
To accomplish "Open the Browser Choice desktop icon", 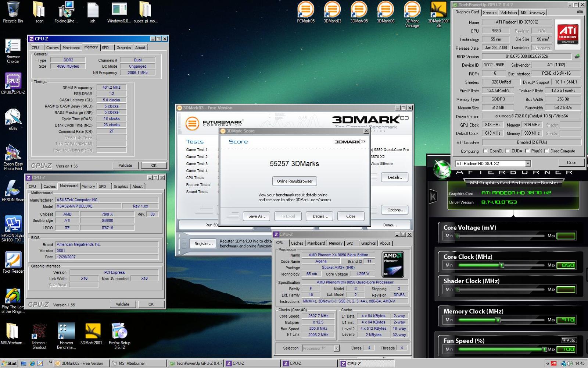I will (x=13, y=51).
